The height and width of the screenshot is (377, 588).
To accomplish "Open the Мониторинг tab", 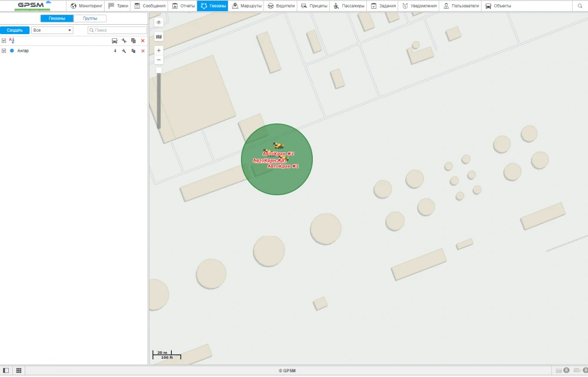I will [x=86, y=6].
